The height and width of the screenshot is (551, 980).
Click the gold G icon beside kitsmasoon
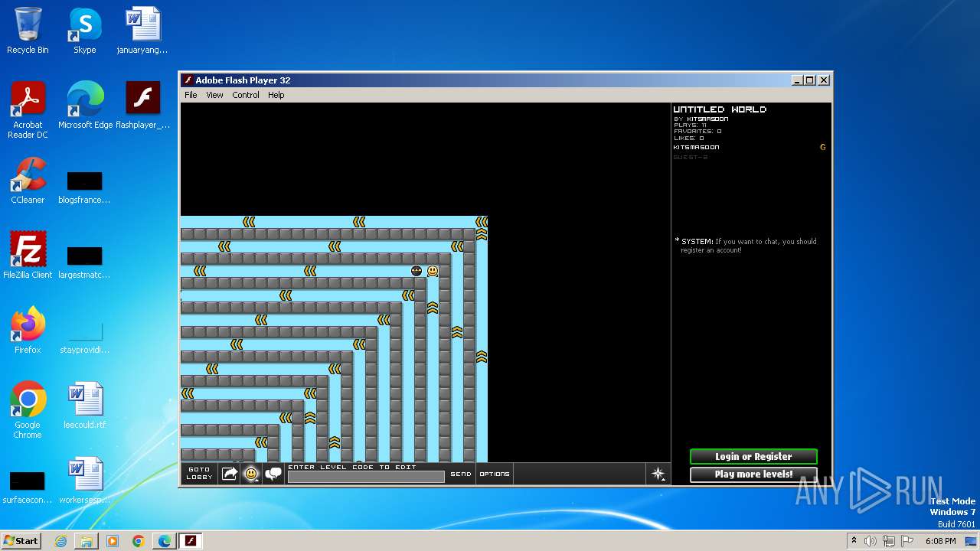tap(823, 147)
